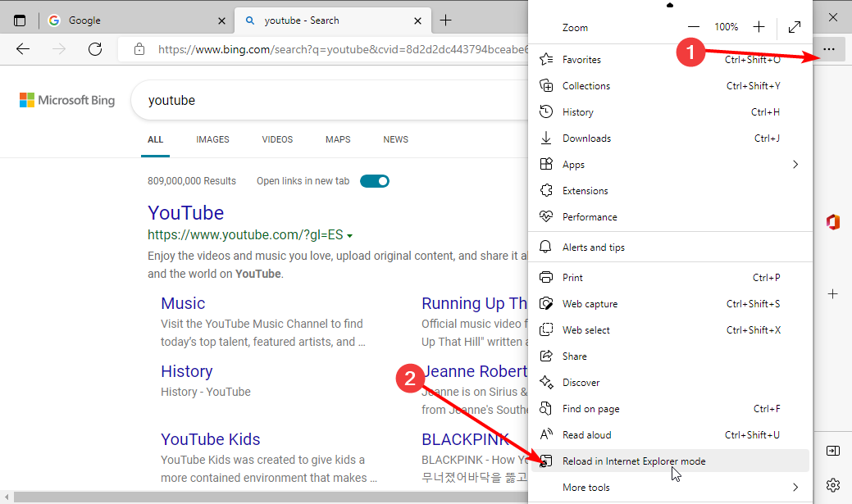The width and height of the screenshot is (852, 504).
Task: Open the MAPS search tab
Action: [x=338, y=139]
